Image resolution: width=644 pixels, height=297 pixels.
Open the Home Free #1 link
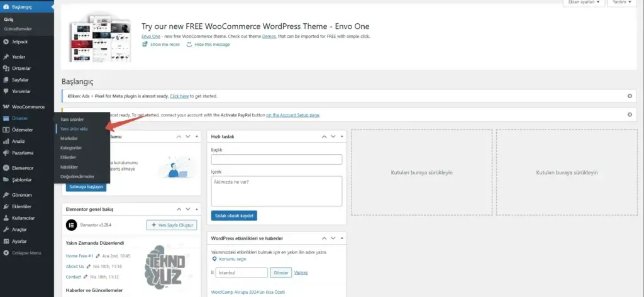79,255
